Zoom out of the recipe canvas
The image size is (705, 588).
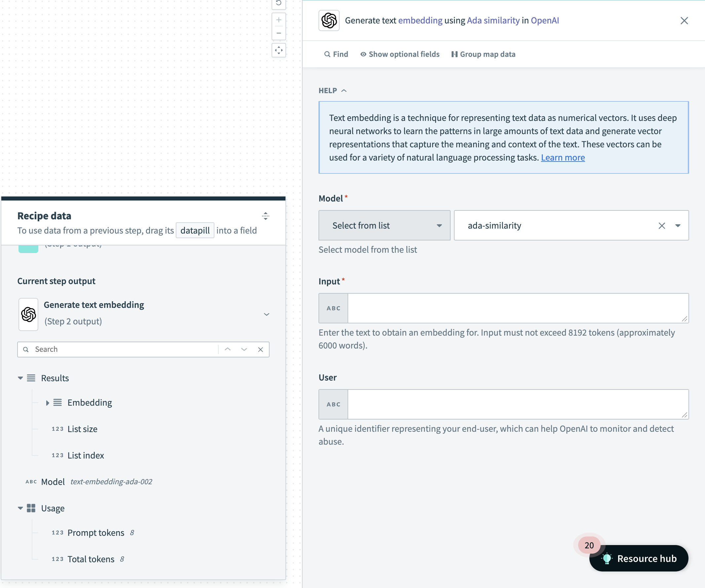278,33
